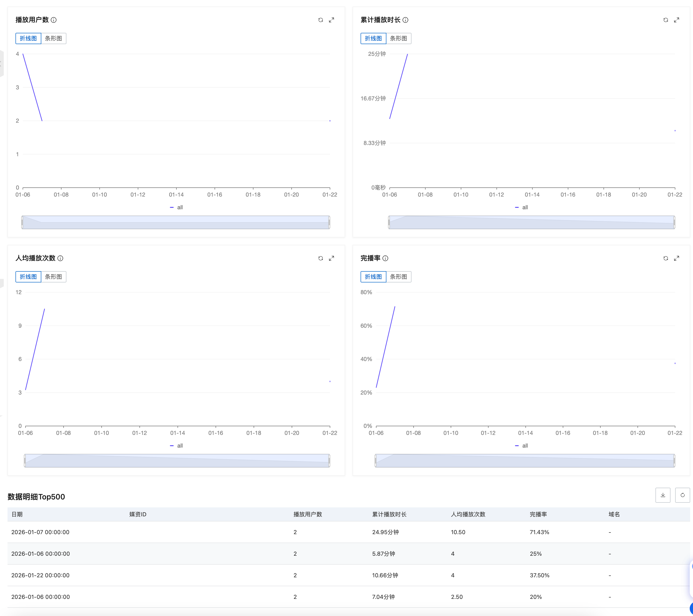Switch 累计播放时长 chart to 条形图
The width and height of the screenshot is (693, 616).
[x=398, y=38]
